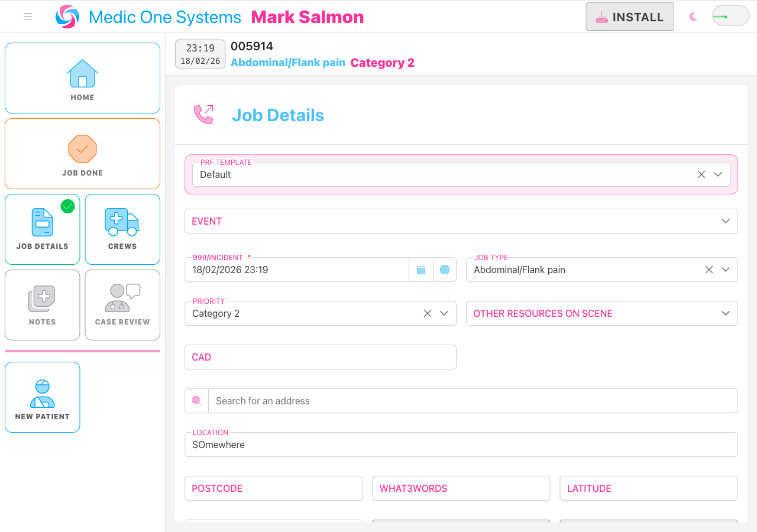The image size is (757, 532).
Task: Click the green status toggle switch
Action: click(x=730, y=16)
